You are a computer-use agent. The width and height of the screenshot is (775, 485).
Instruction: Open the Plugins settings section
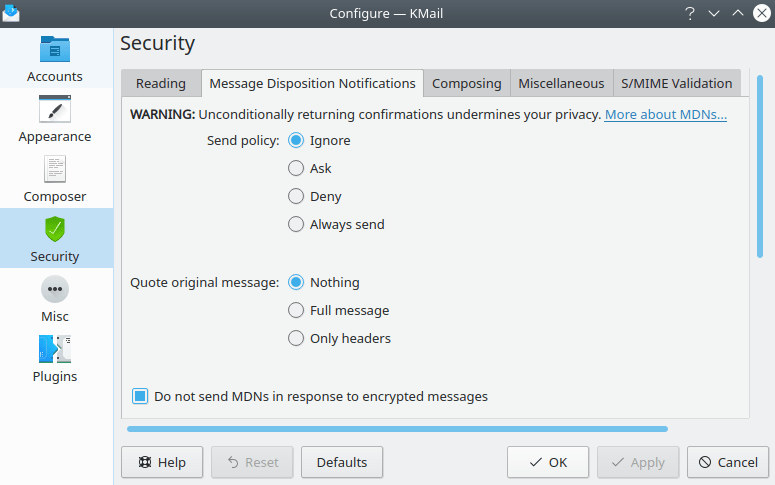click(x=55, y=349)
